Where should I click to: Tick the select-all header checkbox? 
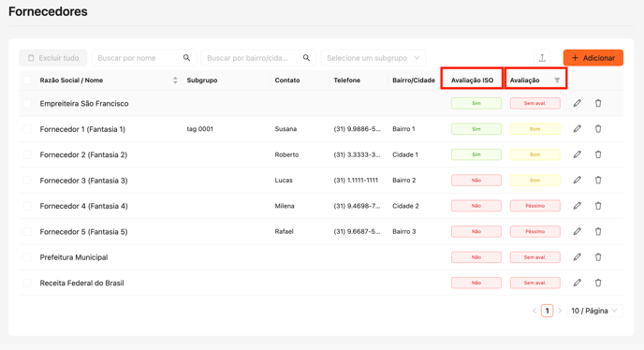point(27,80)
